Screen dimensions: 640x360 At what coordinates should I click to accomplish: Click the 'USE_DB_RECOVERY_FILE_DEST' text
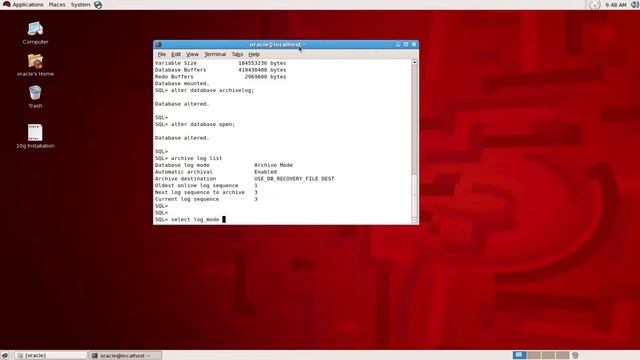coord(294,179)
